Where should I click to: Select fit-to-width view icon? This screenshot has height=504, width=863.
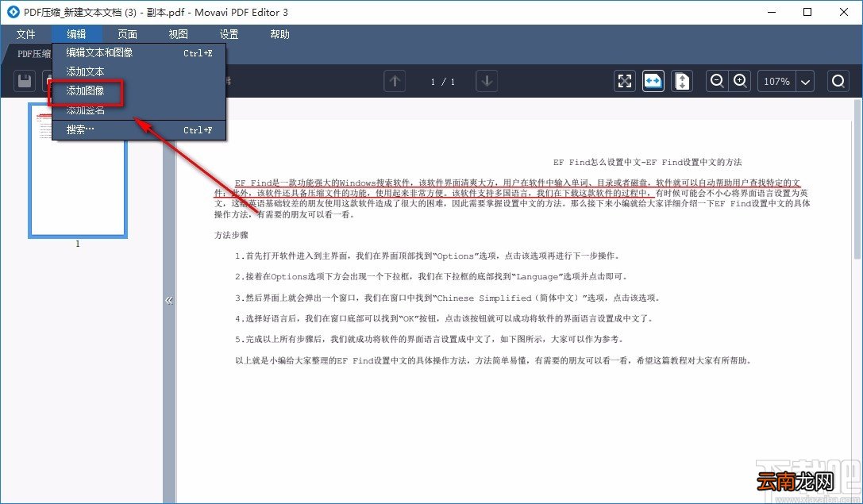click(653, 82)
